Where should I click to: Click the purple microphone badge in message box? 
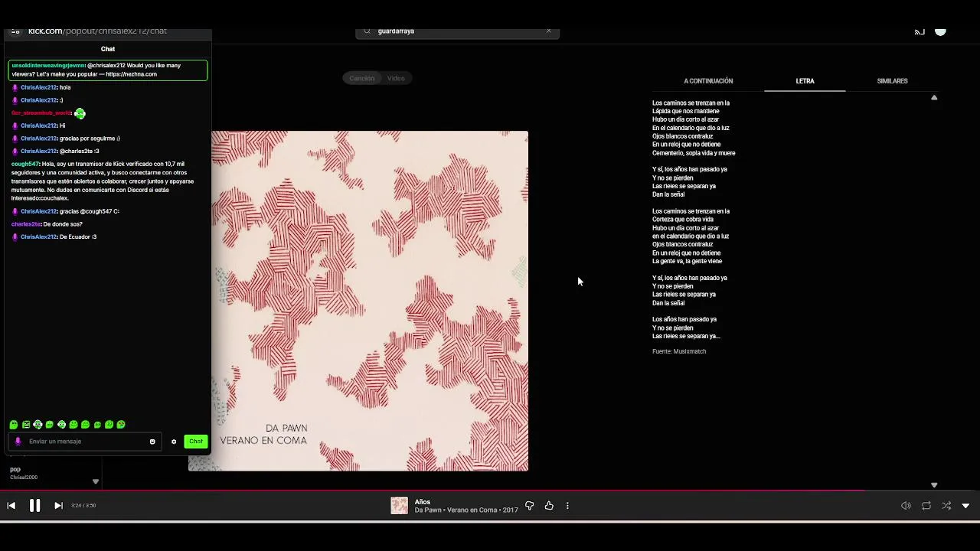(18, 442)
